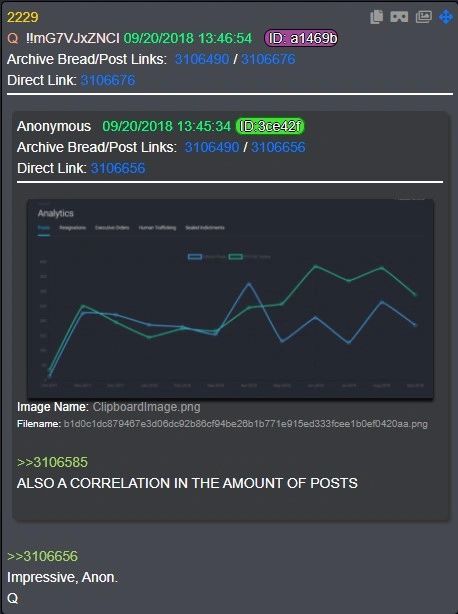Open post number 2229
Screen dimensions: 458x614
click(23, 17)
